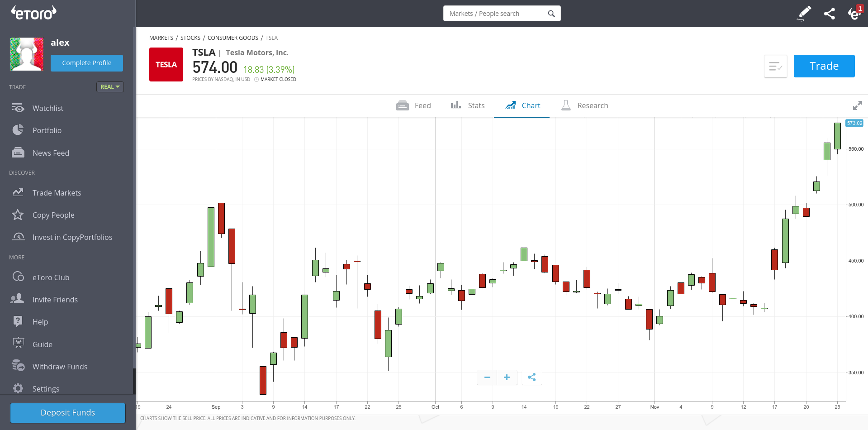Click the Deposit Funds button
Screen dimensions: 868x430
pyautogui.click(x=68, y=413)
